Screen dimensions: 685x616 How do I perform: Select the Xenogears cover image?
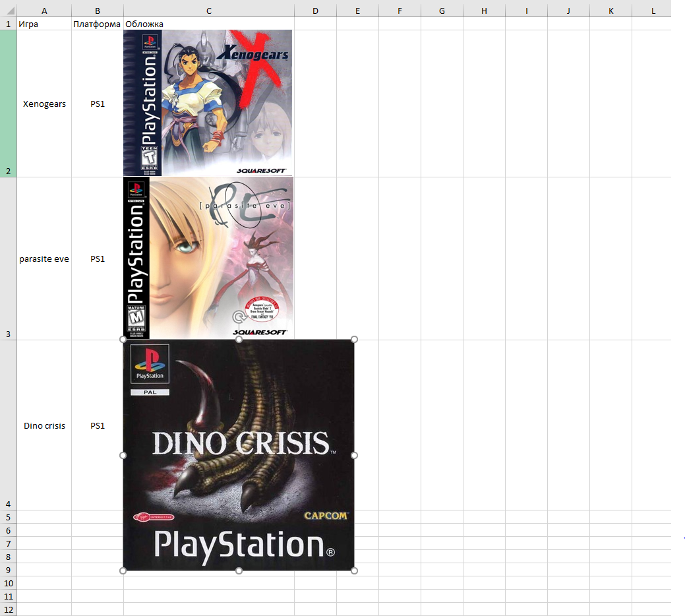[x=208, y=103]
